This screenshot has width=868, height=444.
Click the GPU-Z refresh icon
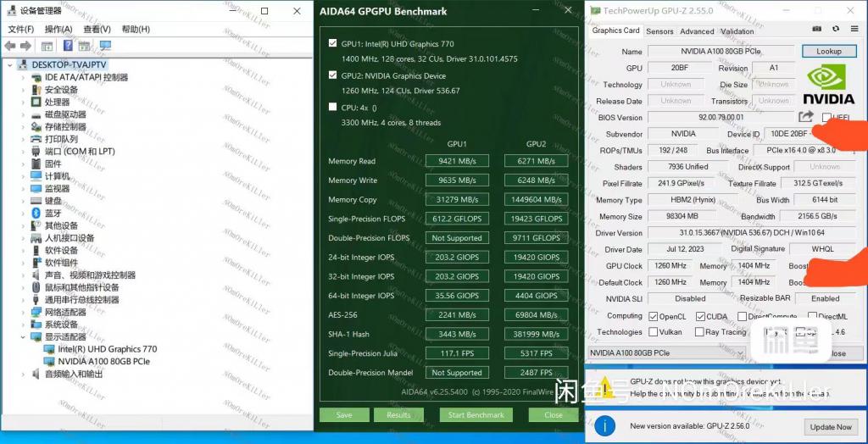pyautogui.click(x=834, y=31)
